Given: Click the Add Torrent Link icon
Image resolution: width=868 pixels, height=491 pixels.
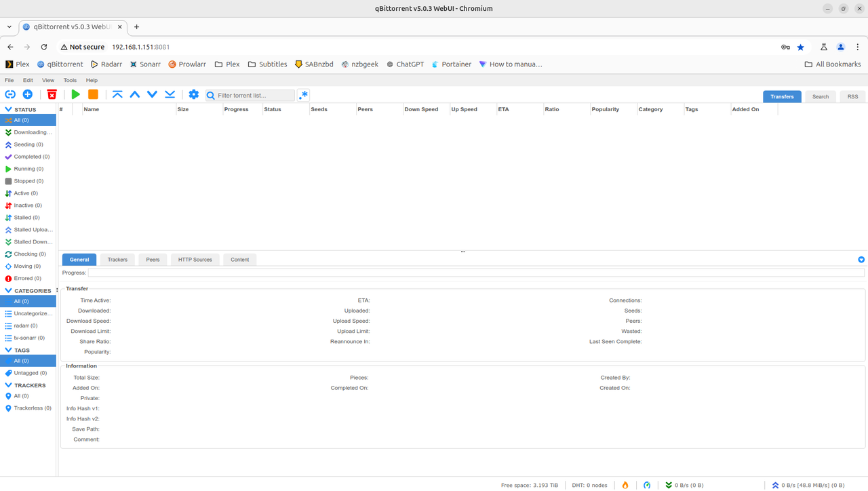Looking at the screenshot, I should (x=10, y=94).
